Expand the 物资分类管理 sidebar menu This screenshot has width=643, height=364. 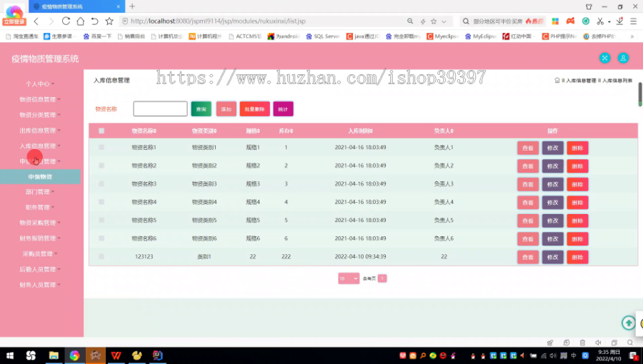[x=40, y=115]
